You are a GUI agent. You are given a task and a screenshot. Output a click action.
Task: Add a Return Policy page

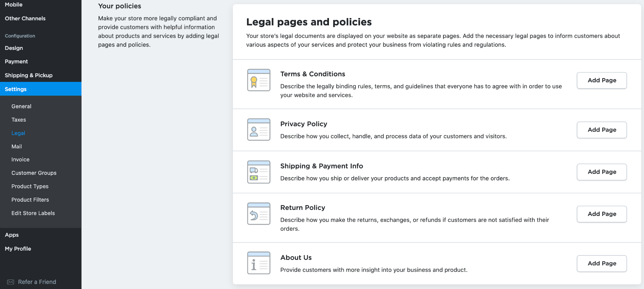coord(601,214)
